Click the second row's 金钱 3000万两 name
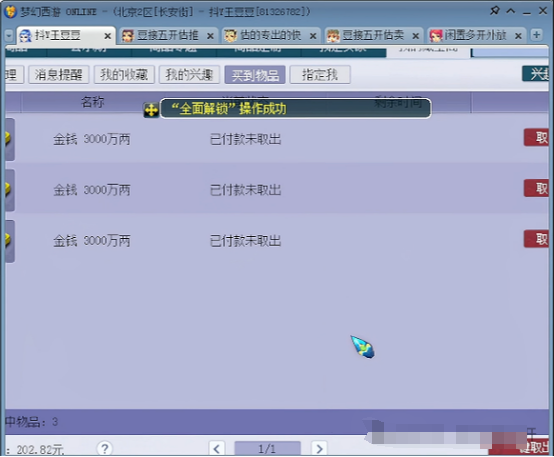Image resolution: width=554 pixels, height=457 pixels. (92, 190)
